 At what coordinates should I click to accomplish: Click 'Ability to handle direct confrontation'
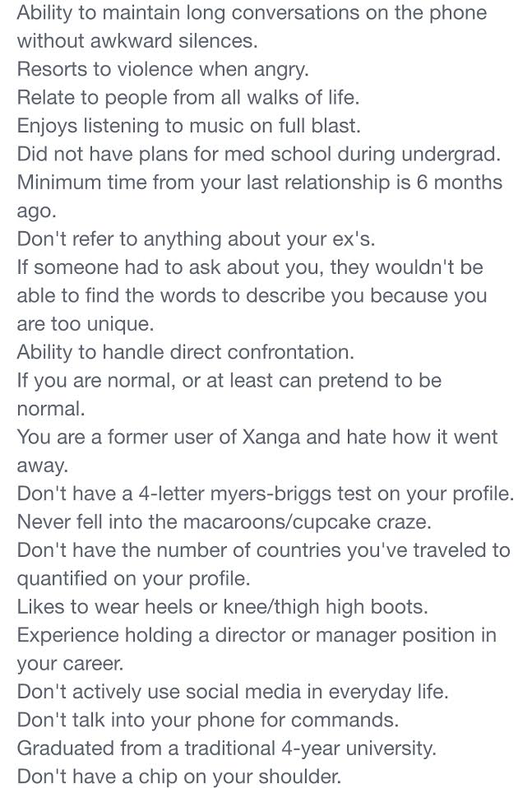coord(185,352)
